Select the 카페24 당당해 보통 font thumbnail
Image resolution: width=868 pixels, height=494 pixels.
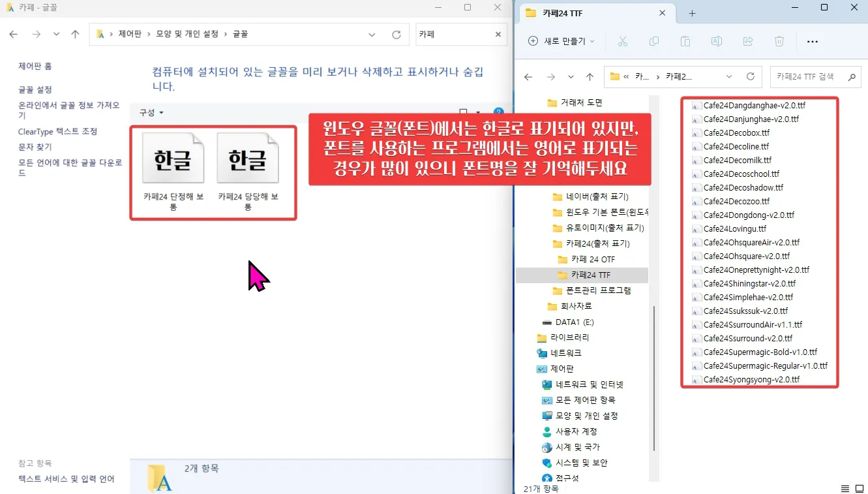pyautogui.click(x=248, y=172)
